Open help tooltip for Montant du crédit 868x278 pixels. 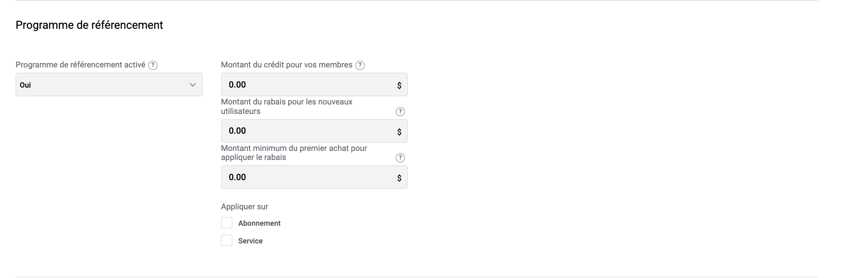point(360,65)
